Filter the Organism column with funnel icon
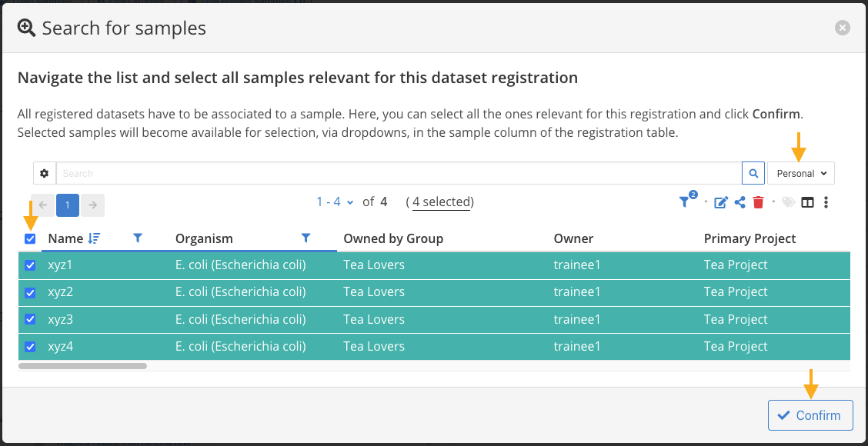The width and height of the screenshot is (868, 446). tap(305, 238)
